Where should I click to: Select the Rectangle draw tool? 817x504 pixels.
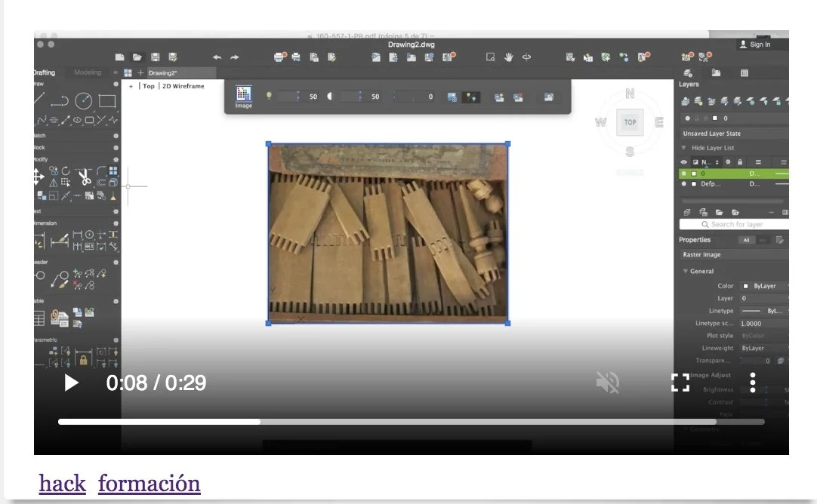[x=107, y=100]
